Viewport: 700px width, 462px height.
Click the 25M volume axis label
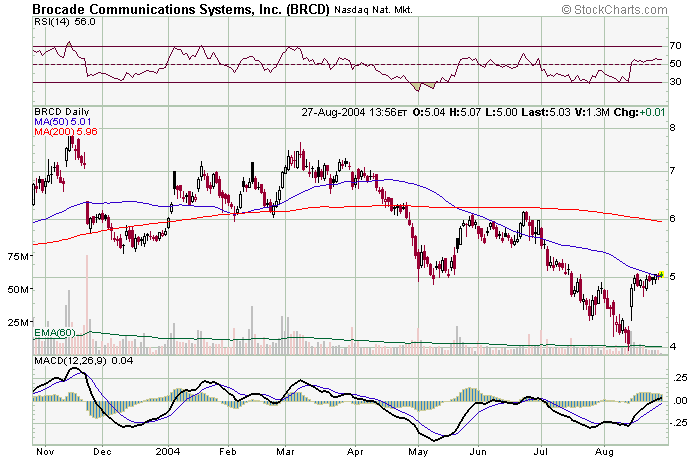coord(19,322)
